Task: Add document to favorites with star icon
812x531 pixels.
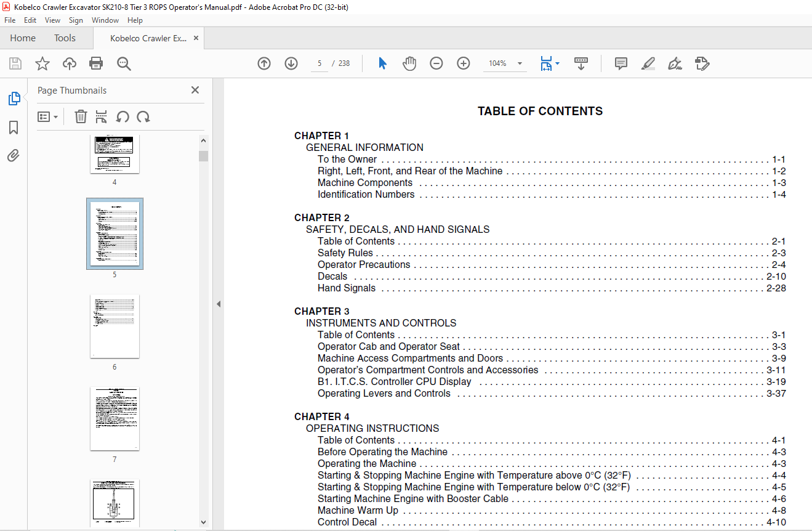Action: tap(42, 63)
